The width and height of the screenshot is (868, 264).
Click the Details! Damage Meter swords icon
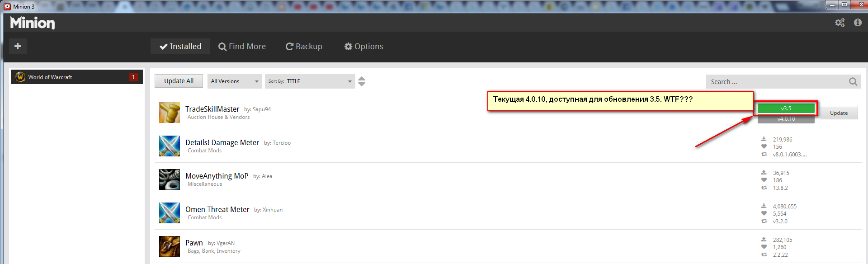[170, 146]
